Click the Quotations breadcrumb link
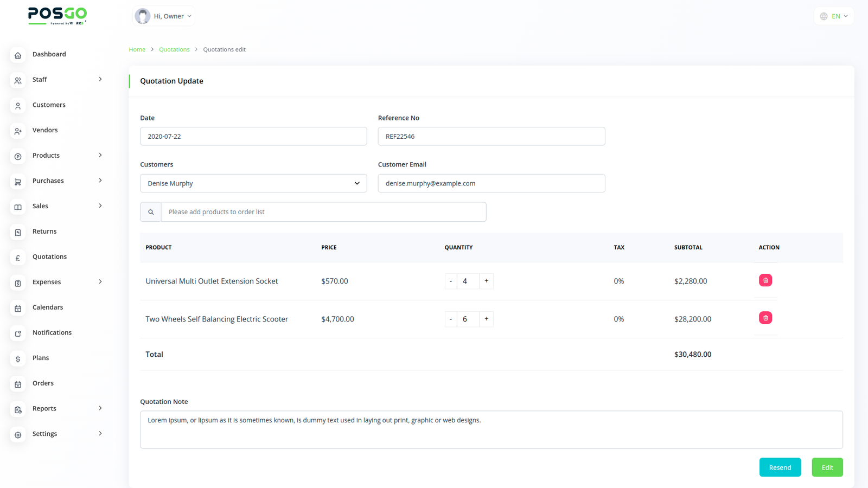 (x=174, y=49)
